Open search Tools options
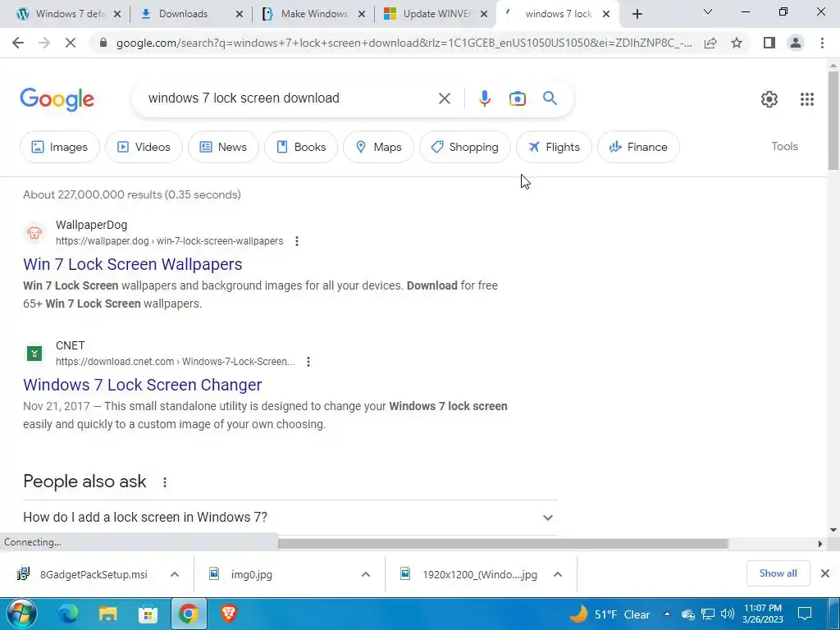This screenshot has height=630, width=840. point(784,146)
